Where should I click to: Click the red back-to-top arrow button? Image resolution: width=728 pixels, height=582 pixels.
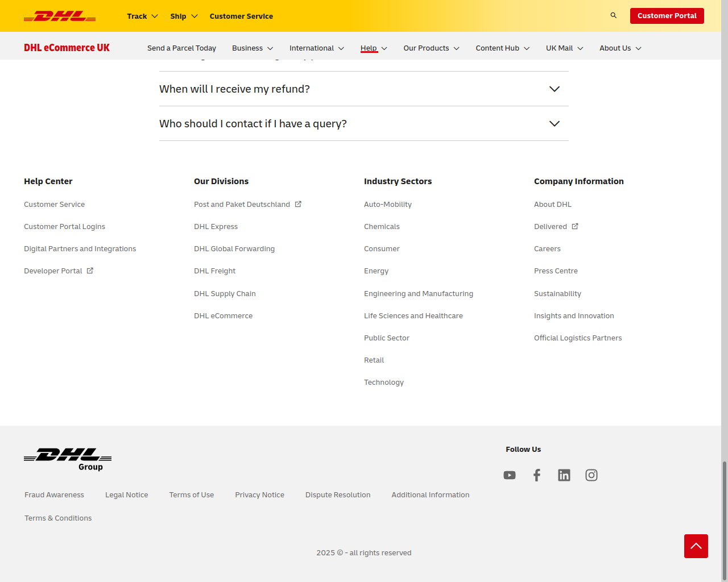tap(696, 546)
